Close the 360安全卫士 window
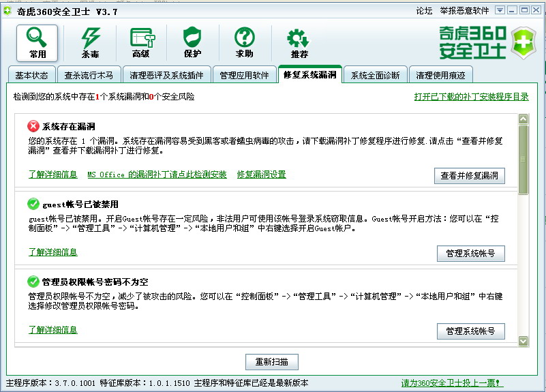 [536, 10]
